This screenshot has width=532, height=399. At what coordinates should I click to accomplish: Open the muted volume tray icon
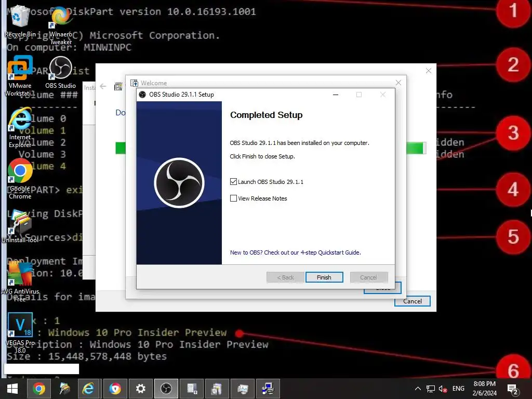(443, 389)
